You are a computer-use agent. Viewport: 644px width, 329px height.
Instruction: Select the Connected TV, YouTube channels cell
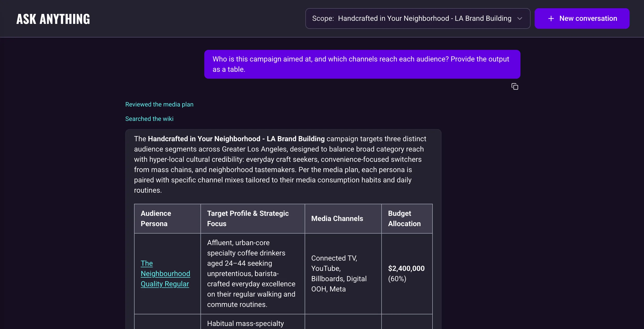click(343, 273)
